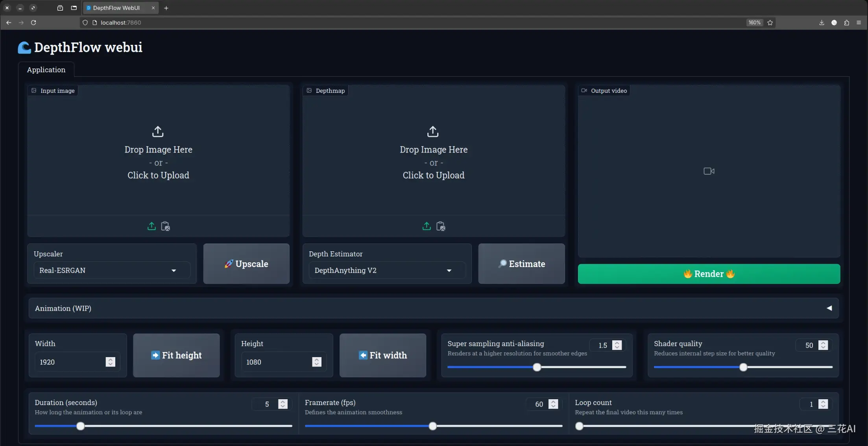The image size is (868, 446).
Task: Open the Upscaler Real-ESRGAN dropdown
Action: pos(112,270)
